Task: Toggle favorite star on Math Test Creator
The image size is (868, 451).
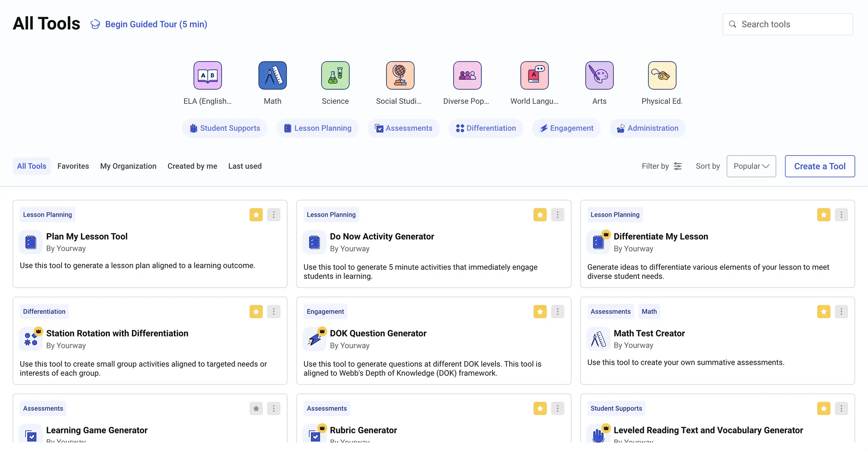Action: (x=823, y=312)
